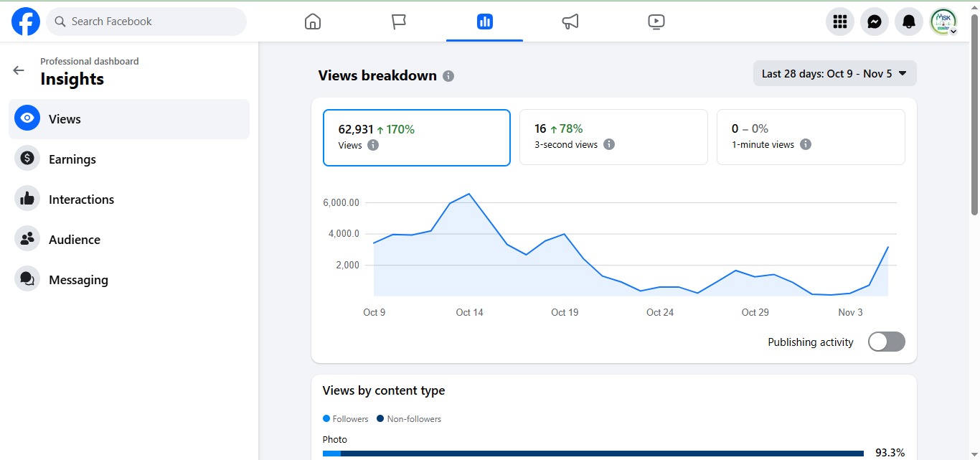Open the Pages flag icon

pyautogui.click(x=399, y=22)
